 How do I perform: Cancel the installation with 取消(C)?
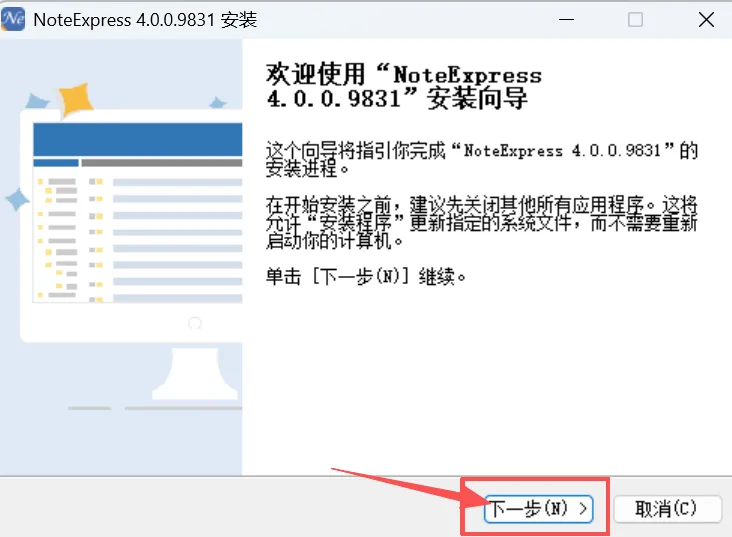click(x=667, y=509)
